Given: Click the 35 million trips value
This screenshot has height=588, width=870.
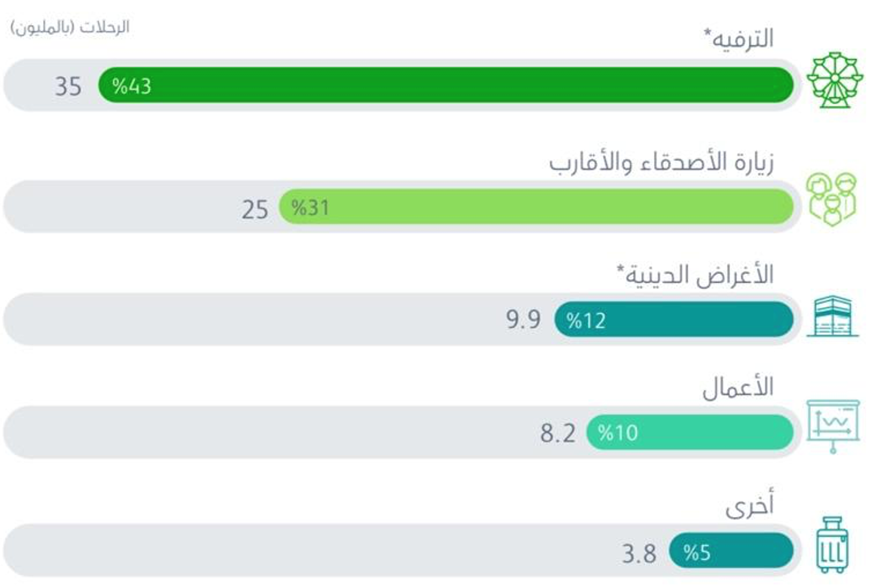Looking at the screenshot, I should click(68, 86).
